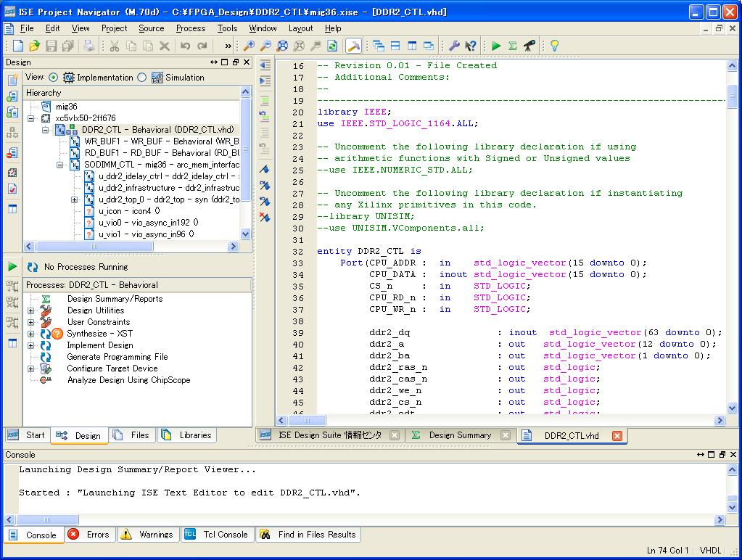Click the What's This help icon
The height and width of the screenshot is (560, 742).
[471, 46]
